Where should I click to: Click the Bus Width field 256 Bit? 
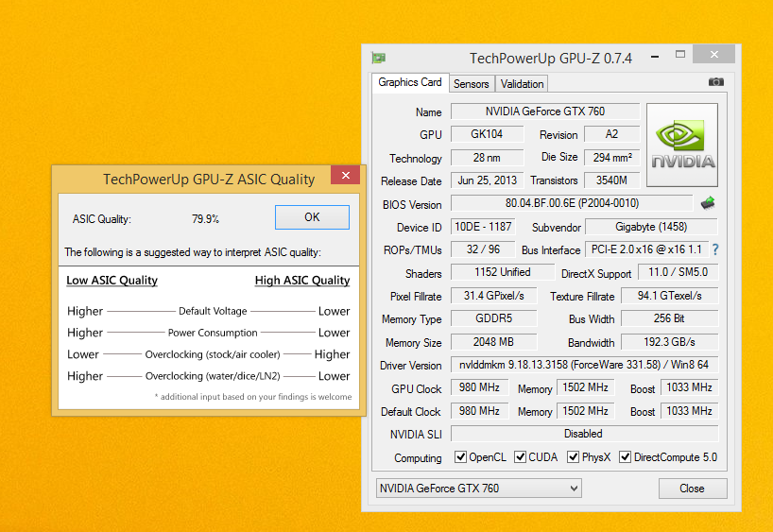[x=669, y=318]
